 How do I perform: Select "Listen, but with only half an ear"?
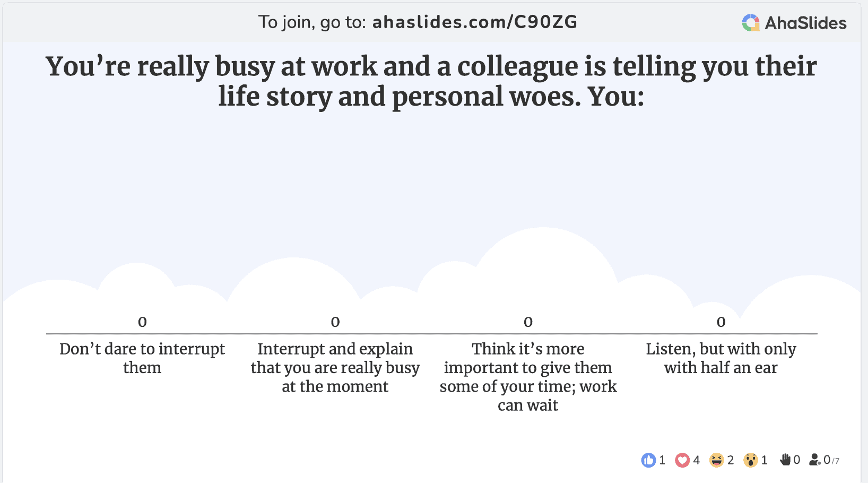[x=721, y=358]
